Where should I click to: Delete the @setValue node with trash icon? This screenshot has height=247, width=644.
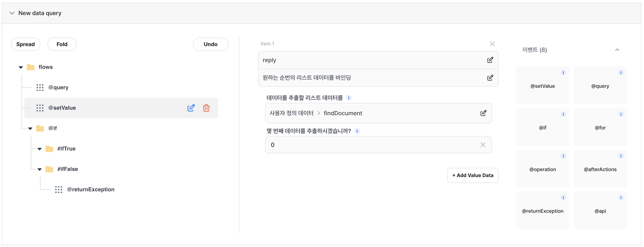point(206,108)
